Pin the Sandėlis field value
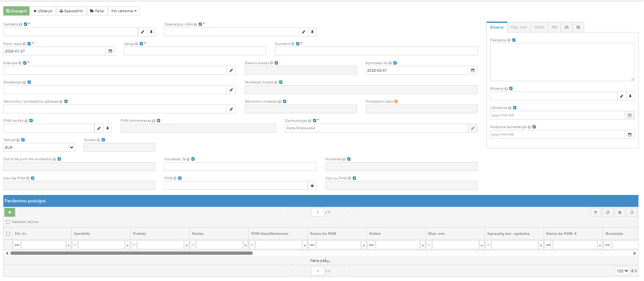Screen dimensions: 644x281 pyautogui.click(x=151, y=32)
